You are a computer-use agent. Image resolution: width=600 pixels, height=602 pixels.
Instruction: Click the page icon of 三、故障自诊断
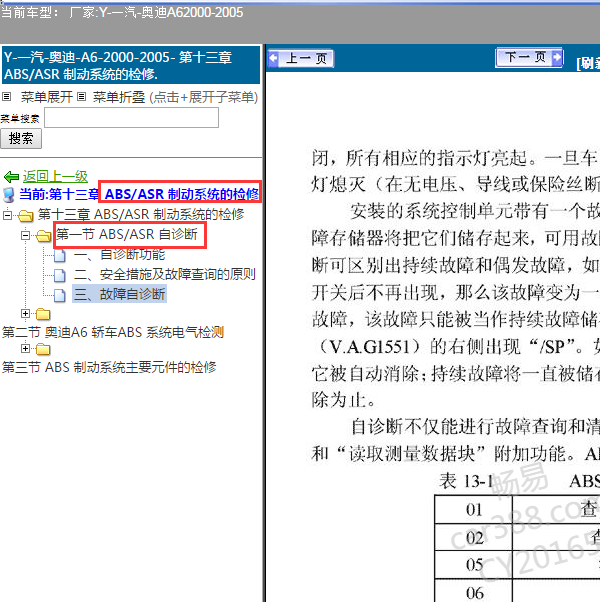click(60, 295)
